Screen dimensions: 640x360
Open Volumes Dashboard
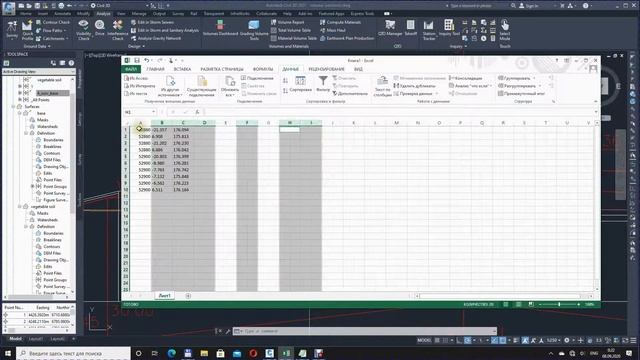point(220,28)
